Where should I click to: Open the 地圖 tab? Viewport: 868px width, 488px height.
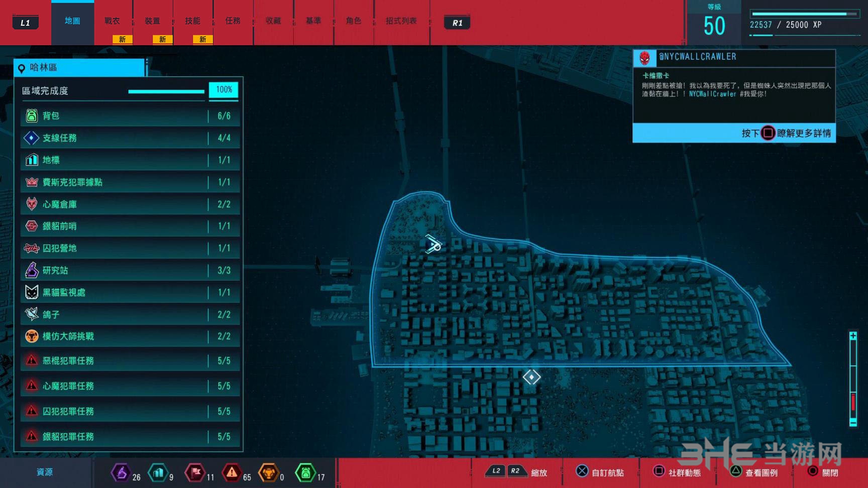(x=72, y=21)
